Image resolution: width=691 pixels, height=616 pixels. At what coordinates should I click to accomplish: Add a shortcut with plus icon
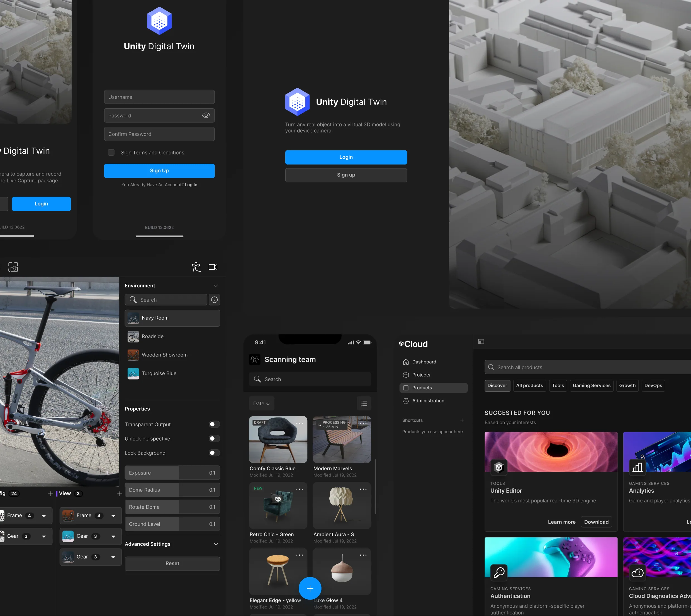click(x=462, y=420)
